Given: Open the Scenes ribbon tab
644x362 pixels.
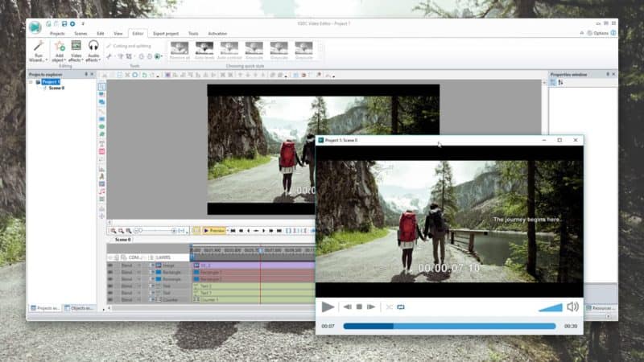Looking at the screenshot, I should (x=80, y=33).
